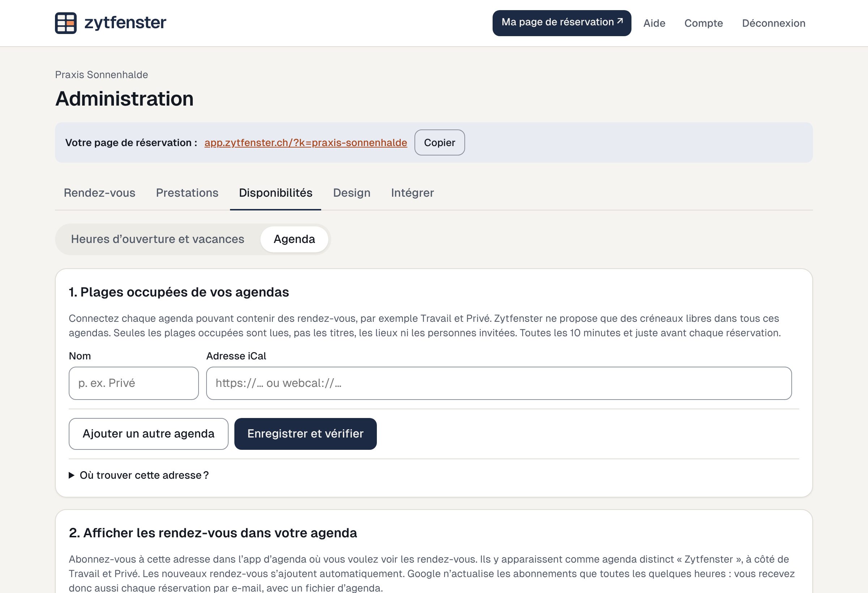
Task: Open the Aide link
Action: coord(654,23)
